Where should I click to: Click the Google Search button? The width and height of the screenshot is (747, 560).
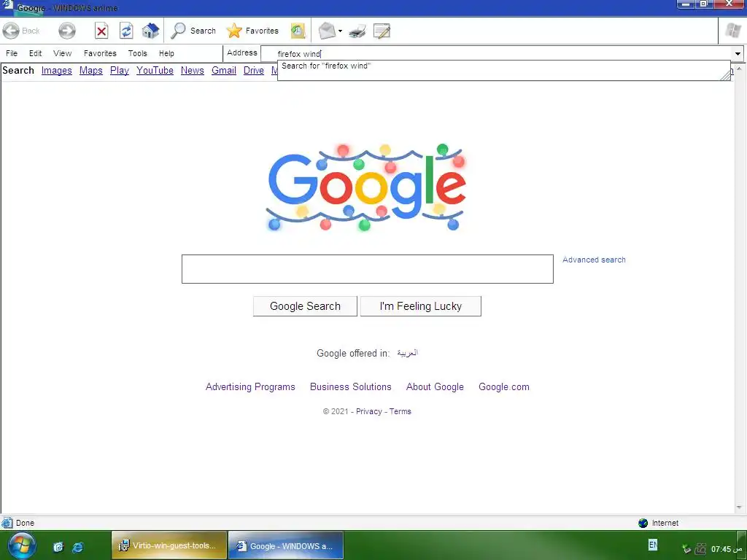coord(305,306)
